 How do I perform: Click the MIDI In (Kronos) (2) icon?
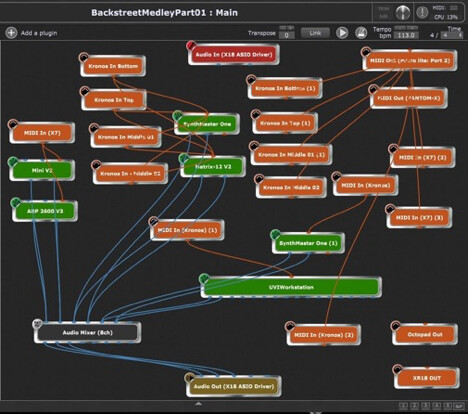(290, 326)
